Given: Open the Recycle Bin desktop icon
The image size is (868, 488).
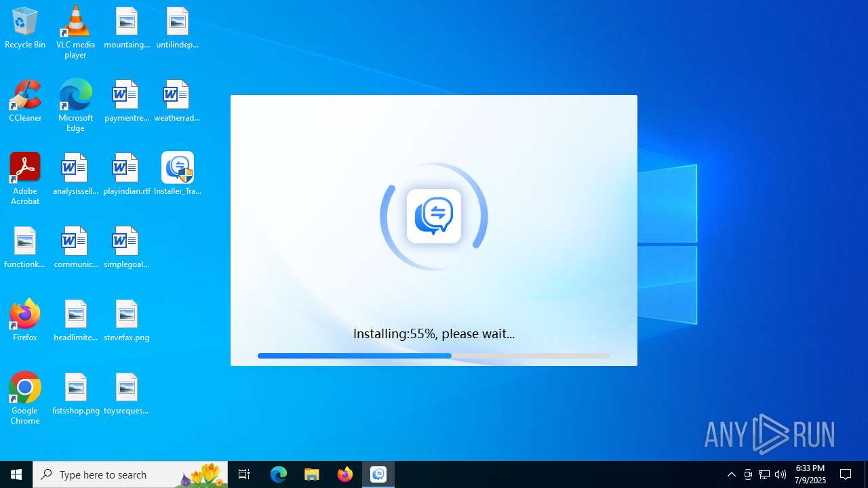Looking at the screenshot, I should point(25,28).
